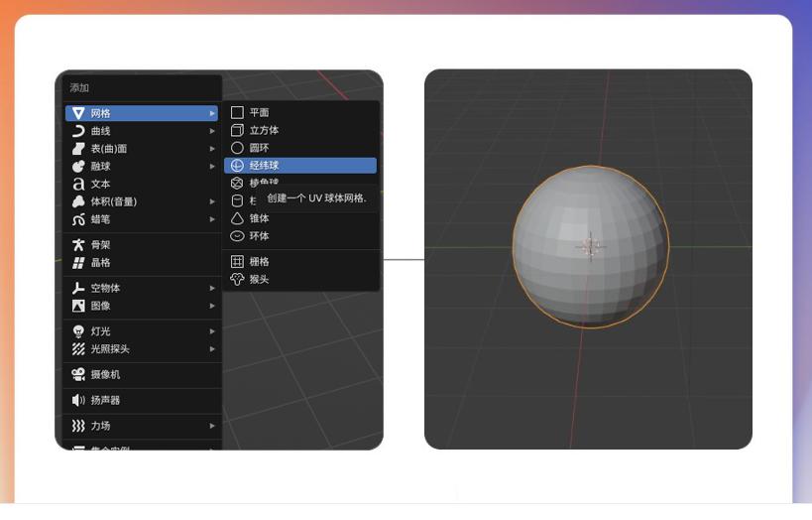Click the 棱角球 ico sphere icon
The height and width of the screenshot is (520, 812).
tap(237, 183)
